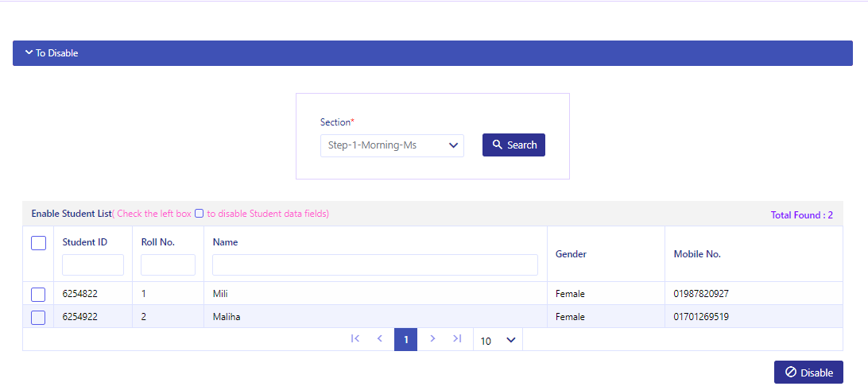Go to first page using pagination icon
Screen dimensions: 868x390
point(355,338)
